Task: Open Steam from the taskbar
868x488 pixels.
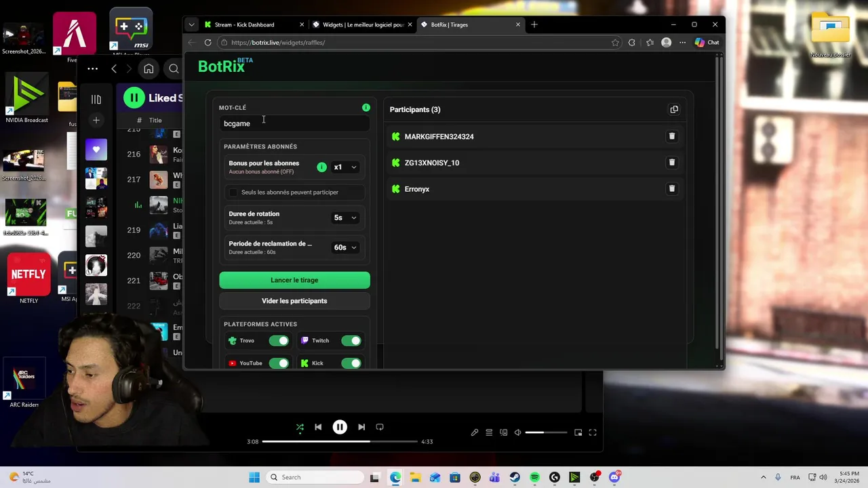Action: 515,477
